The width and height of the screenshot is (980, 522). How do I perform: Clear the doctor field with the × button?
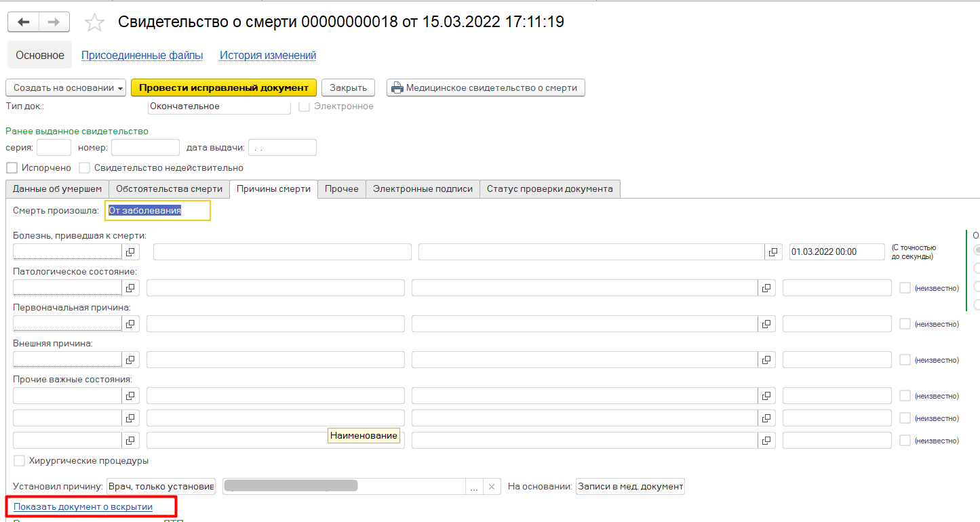(492, 487)
